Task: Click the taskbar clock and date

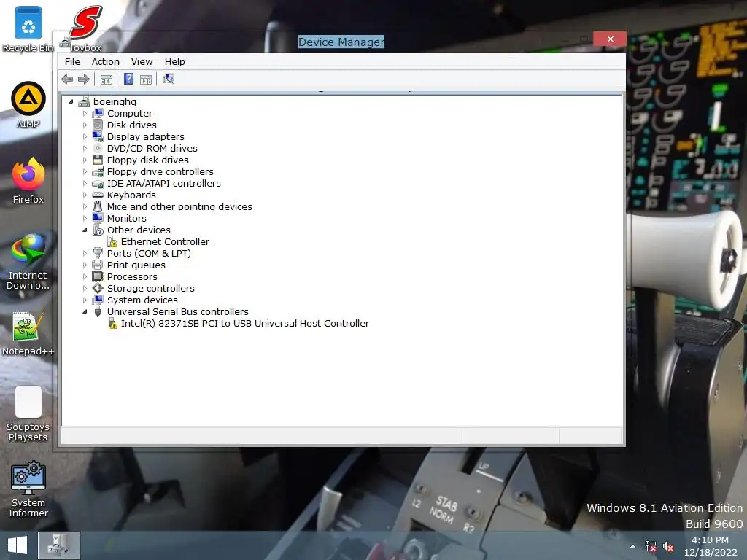Action: click(711, 545)
